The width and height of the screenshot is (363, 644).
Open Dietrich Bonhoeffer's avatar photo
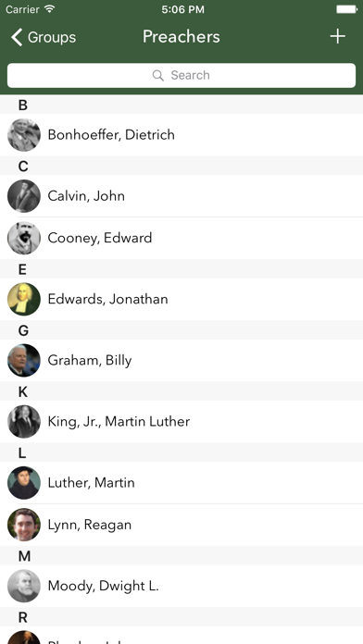click(24, 135)
